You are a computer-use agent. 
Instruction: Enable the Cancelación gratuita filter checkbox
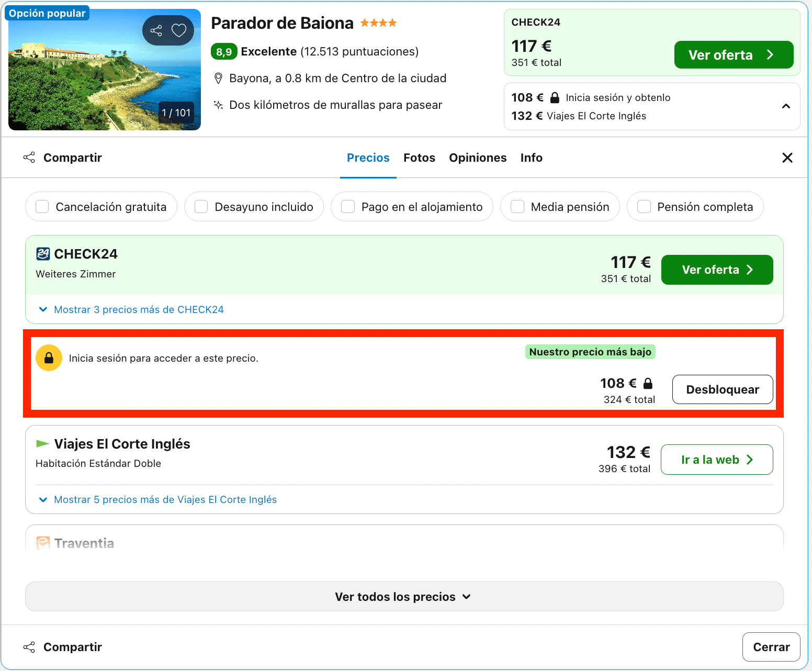pyautogui.click(x=42, y=207)
